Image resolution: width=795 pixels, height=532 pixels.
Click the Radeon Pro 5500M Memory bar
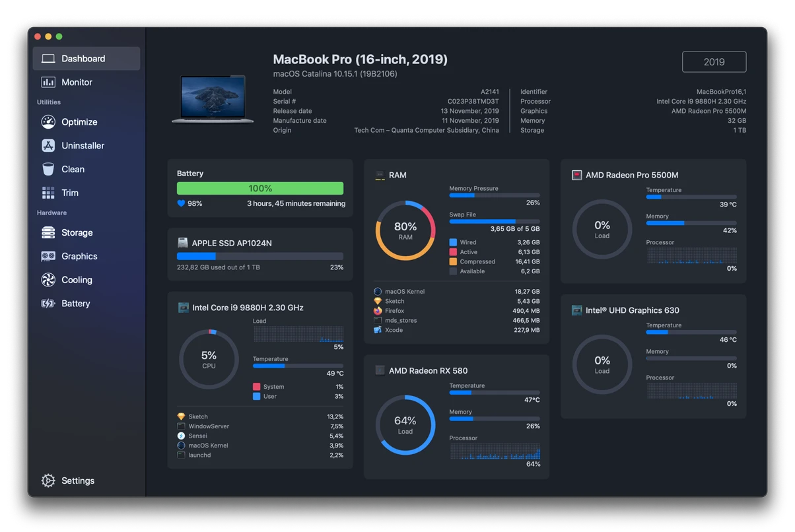tap(691, 223)
